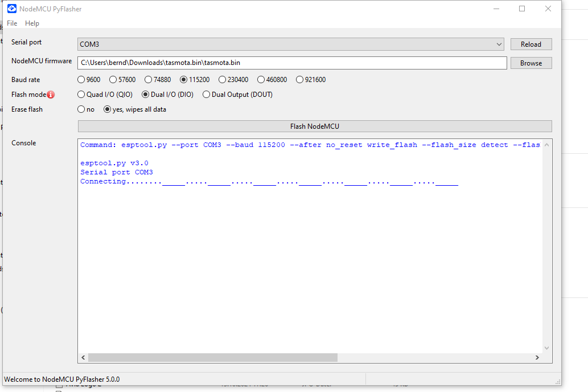Open the Help menu
Image resolution: width=588 pixels, height=392 pixels.
32,23
